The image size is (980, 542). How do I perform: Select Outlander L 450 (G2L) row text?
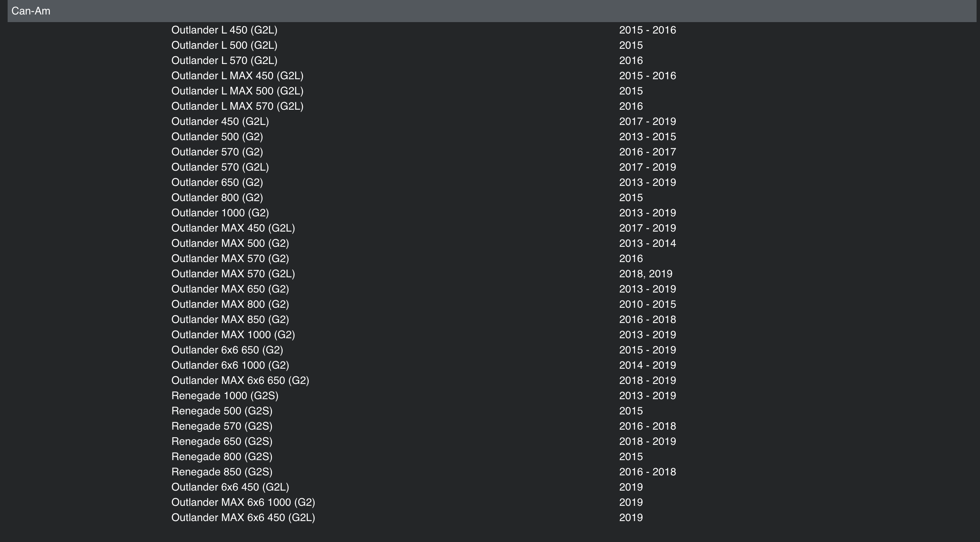click(x=224, y=30)
